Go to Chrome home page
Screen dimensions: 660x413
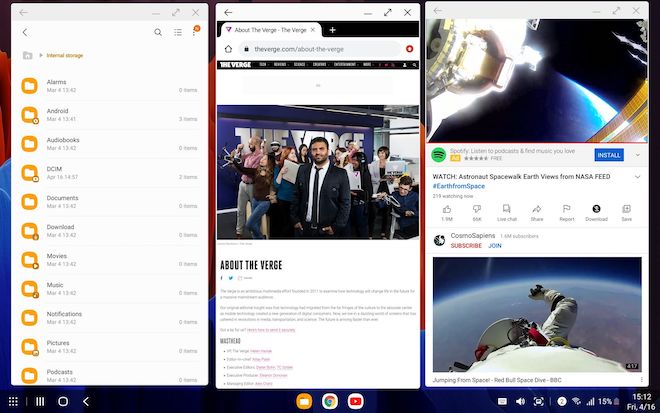(x=228, y=49)
